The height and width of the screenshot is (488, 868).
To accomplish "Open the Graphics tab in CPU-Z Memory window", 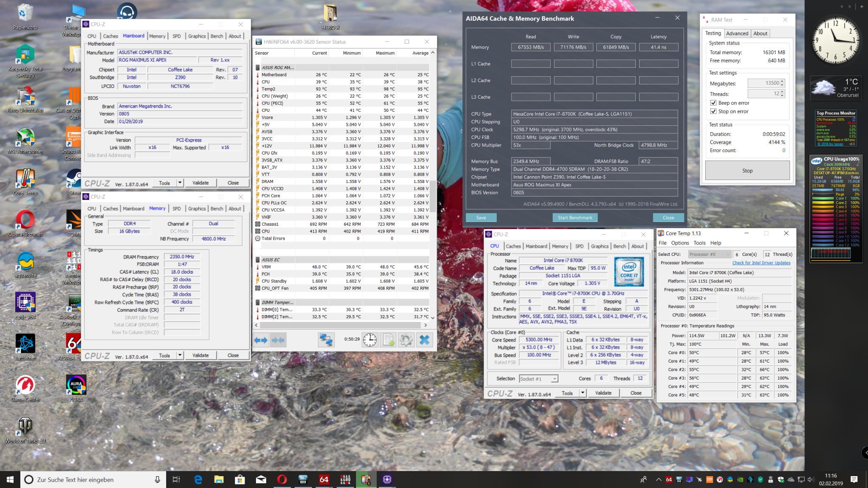I will [x=197, y=208].
